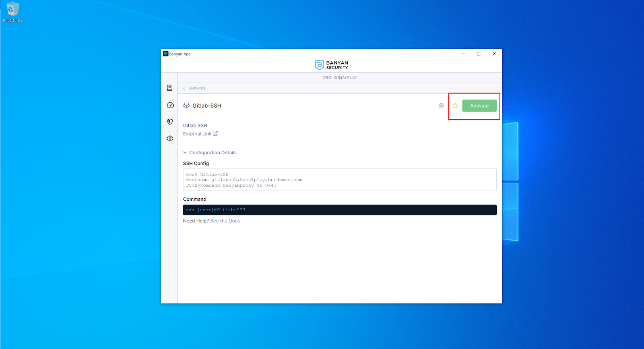The image size is (644, 349).
Task: Go back to SERVICES
Action: click(x=194, y=88)
